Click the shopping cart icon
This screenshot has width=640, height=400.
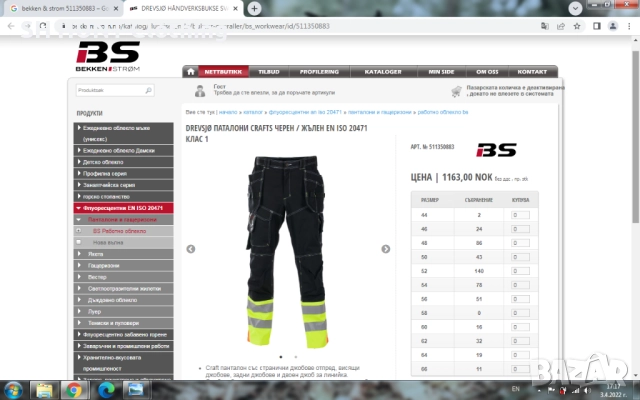pyautogui.click(x=456, y=91)
